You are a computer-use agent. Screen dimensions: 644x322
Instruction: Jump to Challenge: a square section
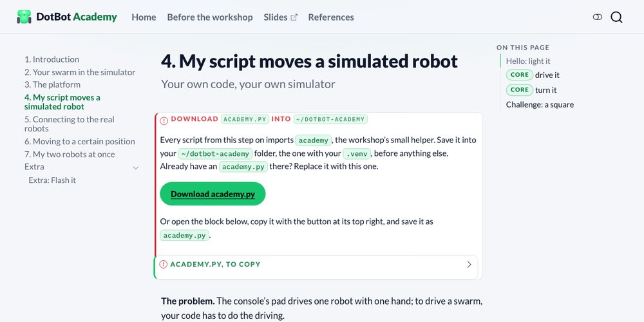pyautogui.click(x=540, y=104)
